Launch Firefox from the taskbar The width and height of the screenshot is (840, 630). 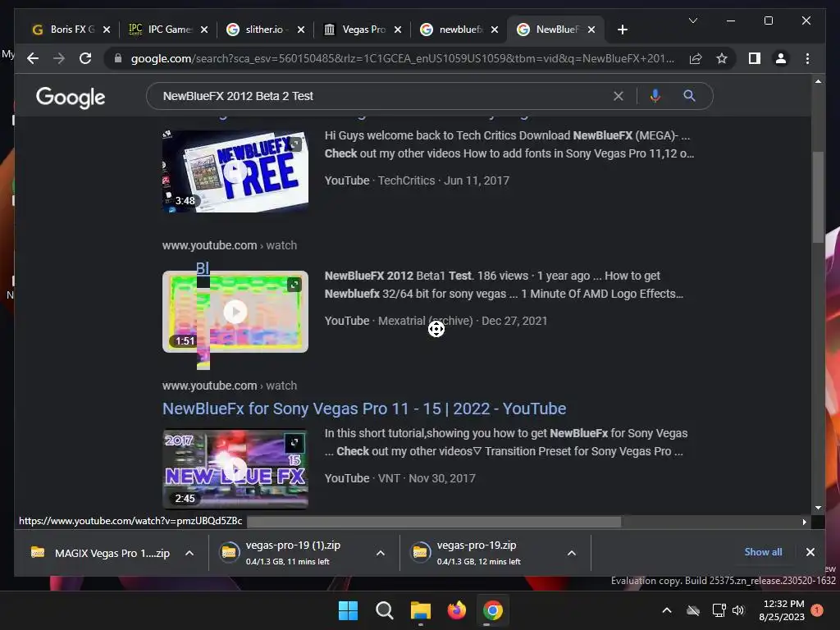[456, 610]
